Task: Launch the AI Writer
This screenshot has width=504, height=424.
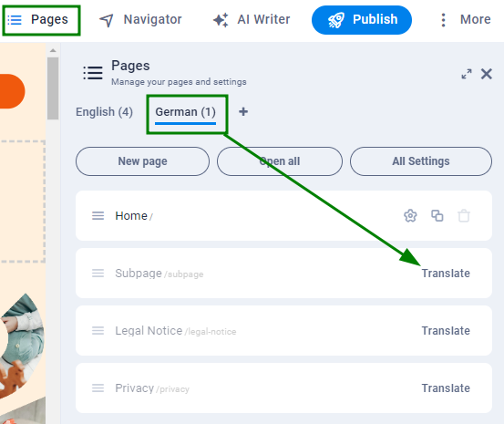Action: (252, 20)
